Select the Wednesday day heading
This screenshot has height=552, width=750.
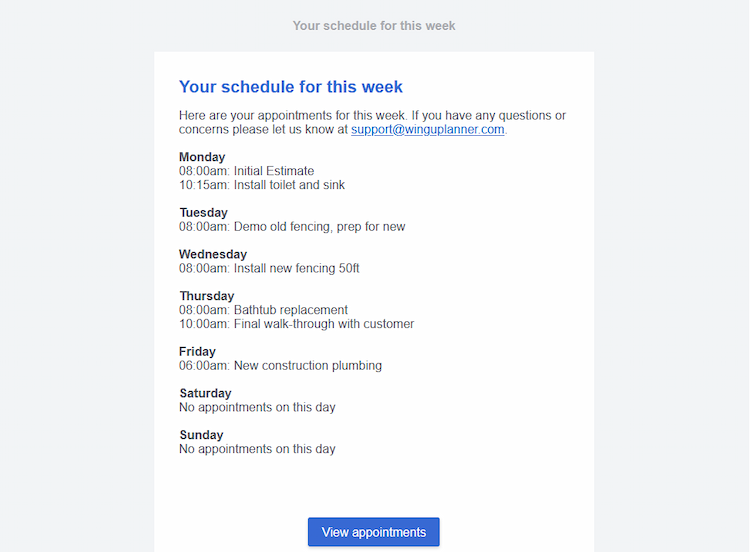point(213,254)
